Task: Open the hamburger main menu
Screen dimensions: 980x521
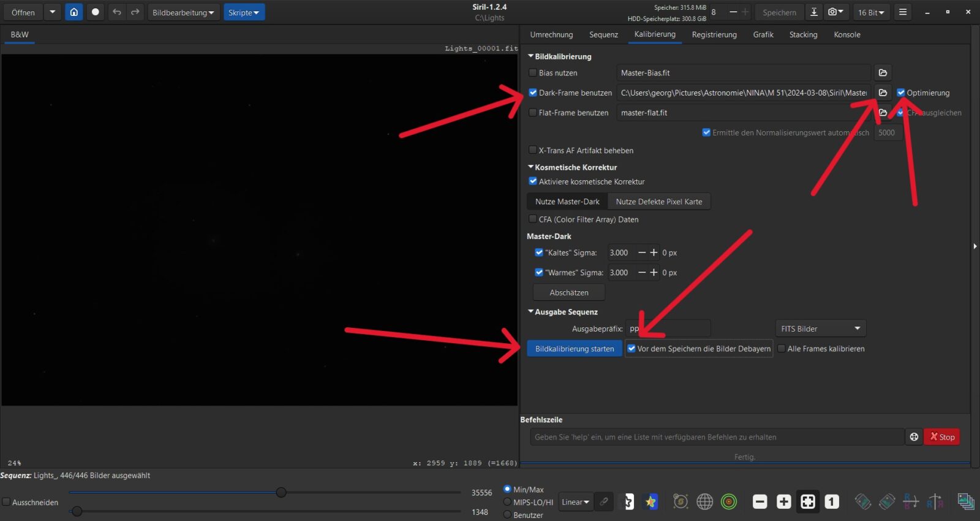Action: tap(903, 12)
